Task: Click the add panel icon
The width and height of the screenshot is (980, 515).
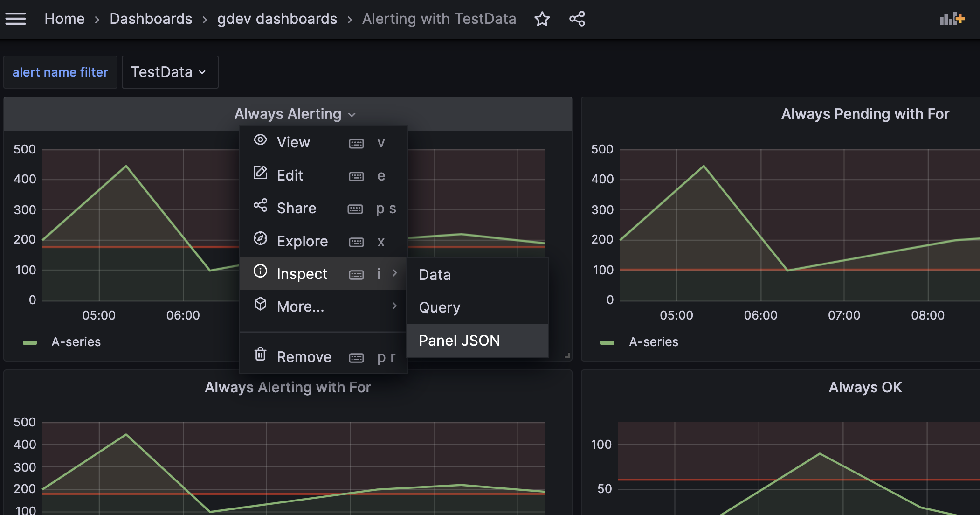Action: (x=952, y=19)
